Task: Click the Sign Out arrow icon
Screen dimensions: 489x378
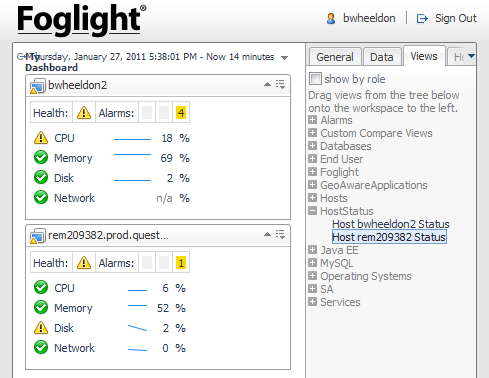Action: 422,19
